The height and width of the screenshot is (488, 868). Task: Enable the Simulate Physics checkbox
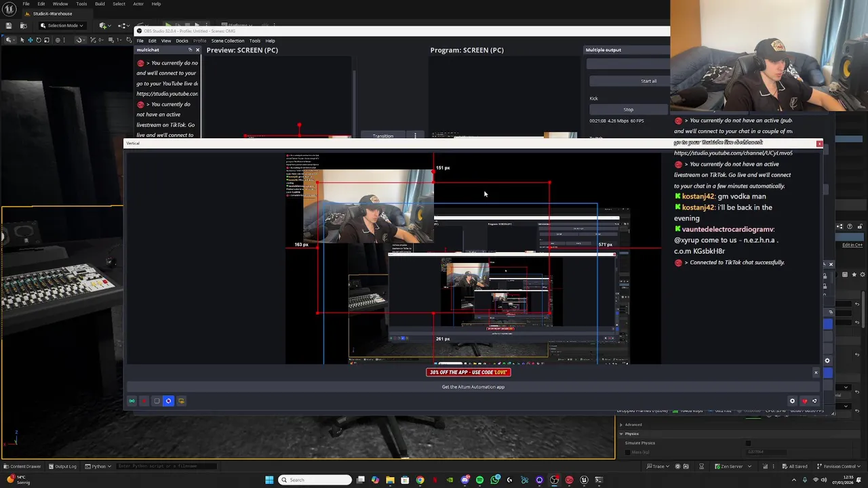coord(749,443)
